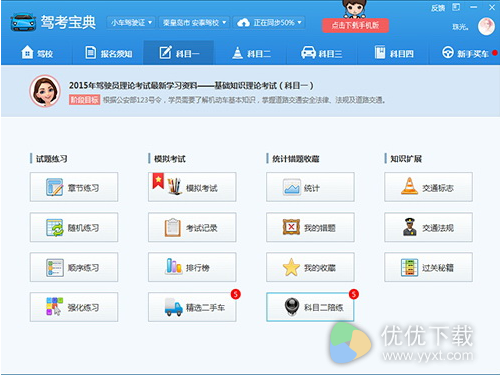Expand the 正在同步50% sync dropdown
500x377 pixels.
click(269, 22)
